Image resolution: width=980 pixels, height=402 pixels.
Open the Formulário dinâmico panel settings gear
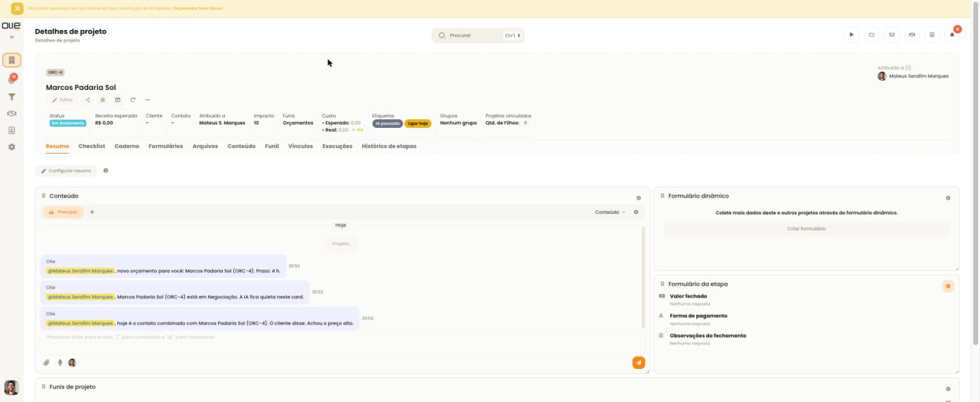pyautogui.click(x=948, y=198)
